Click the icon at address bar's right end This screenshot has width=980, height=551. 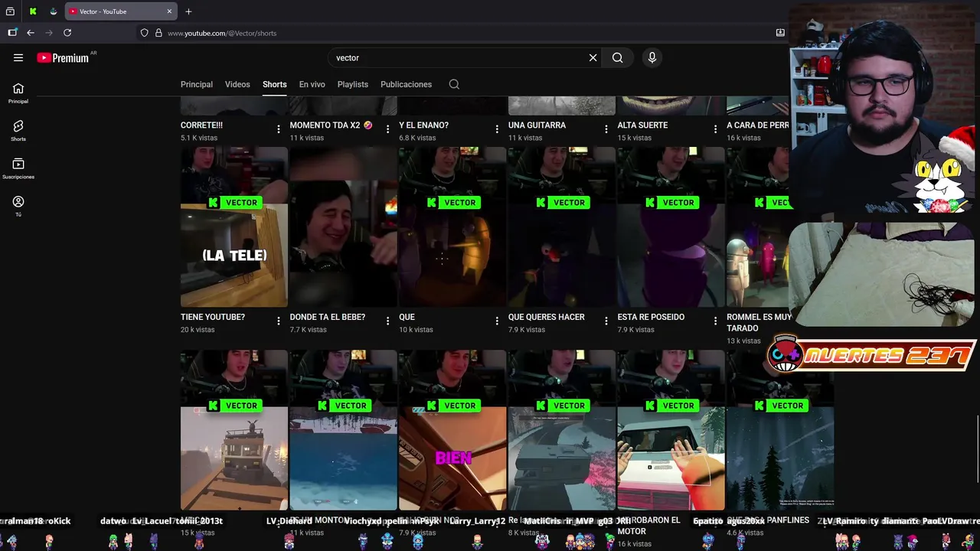780,33
